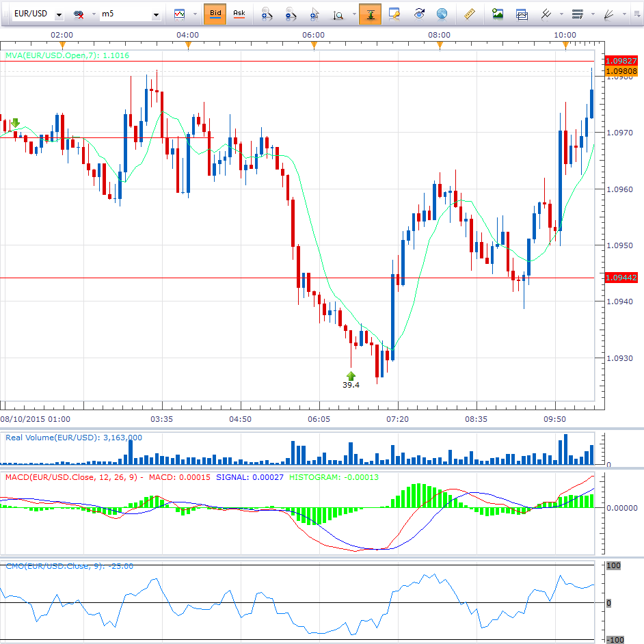Open the EUR/USD symbol dropdown
Image resolution: width=644 pixels, height=644 pixels.
pyautogui.click(x=59, y=14)
